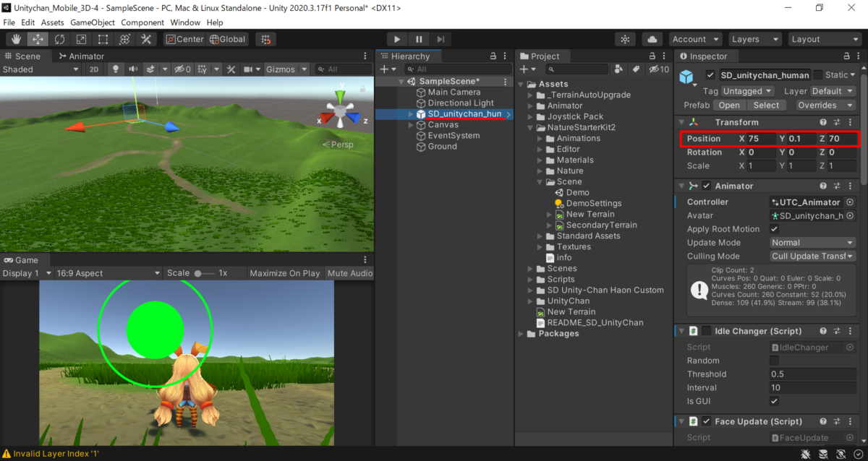Enable the Random checkbox in Idle Changer
The image size is (868, 461).
tap(775, 361)
